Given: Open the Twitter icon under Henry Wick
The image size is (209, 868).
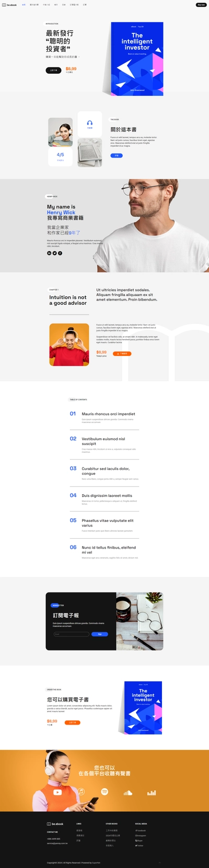Looking at the screenshot, I should click(55, 253).
